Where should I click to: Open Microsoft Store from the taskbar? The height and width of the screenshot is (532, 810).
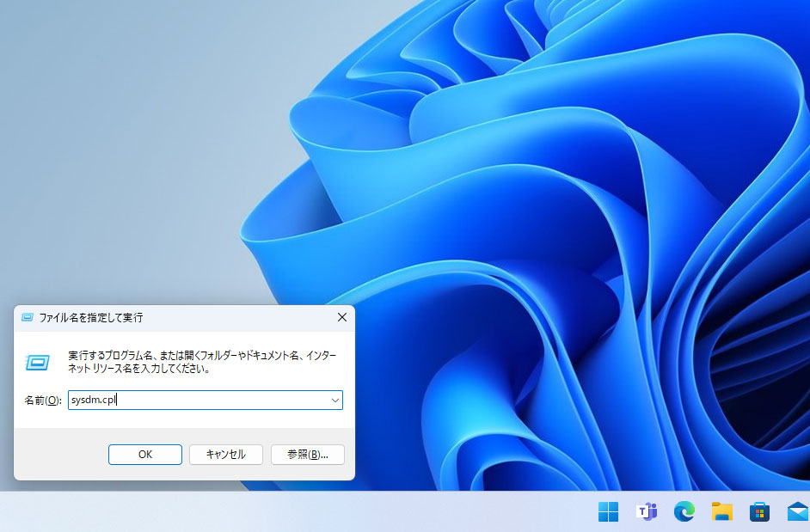pos(759,512)
